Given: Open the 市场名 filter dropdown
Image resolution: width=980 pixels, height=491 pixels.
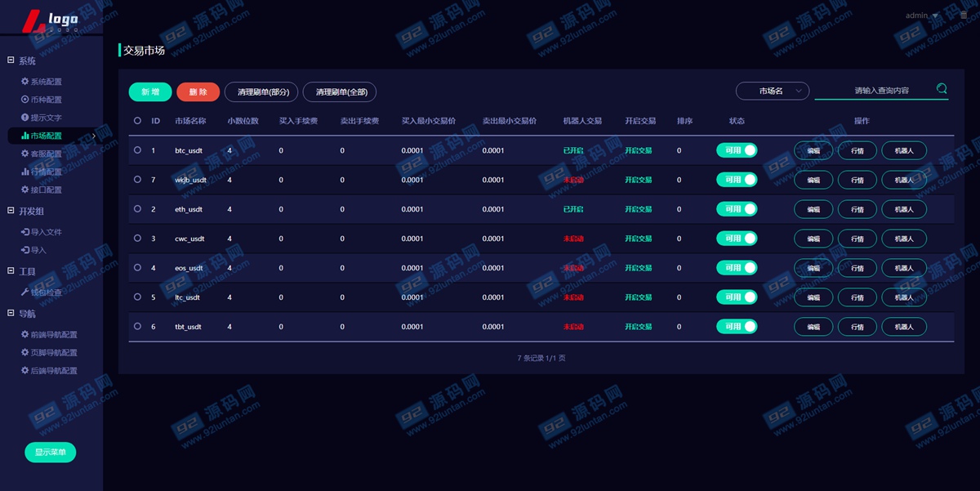Looking at the screenshot, I should pyautogui.click(x=772, y=91).
